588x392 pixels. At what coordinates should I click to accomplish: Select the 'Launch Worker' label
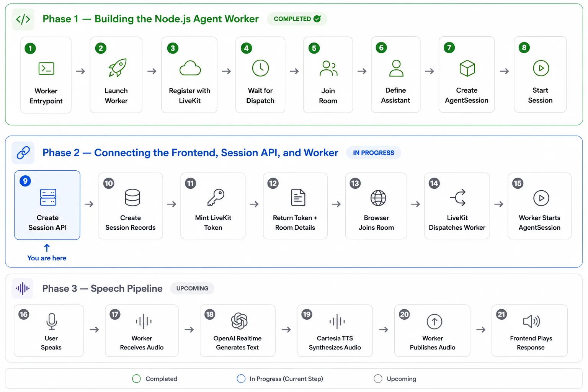coord(116,96)
